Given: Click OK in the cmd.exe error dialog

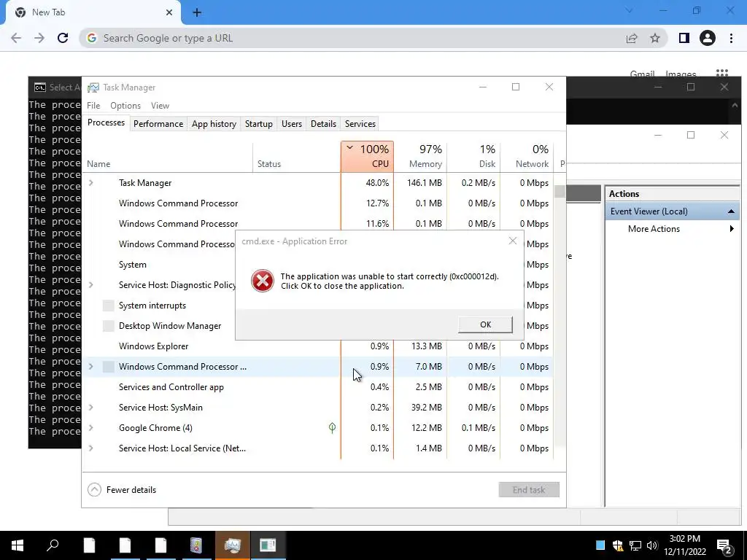Looking at the screenshot, I should pyautogui.click(x=485, y=324).
